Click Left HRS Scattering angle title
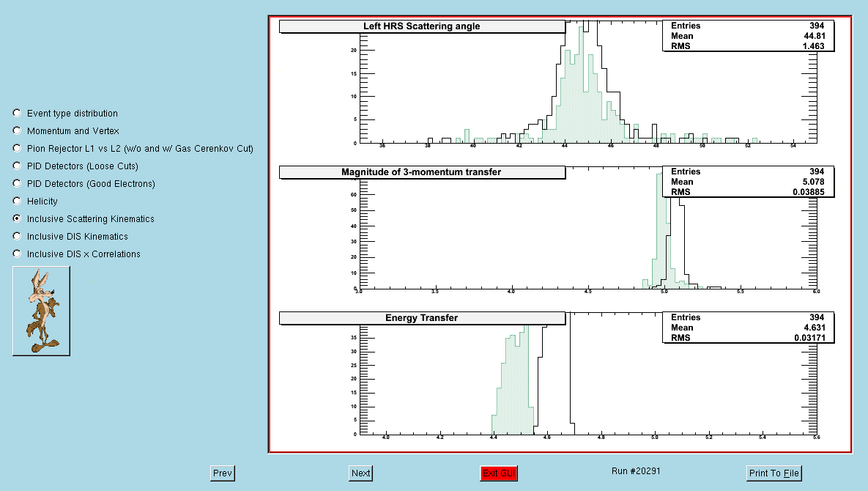This screenshot has width=868, height=491. click(422, 26)
